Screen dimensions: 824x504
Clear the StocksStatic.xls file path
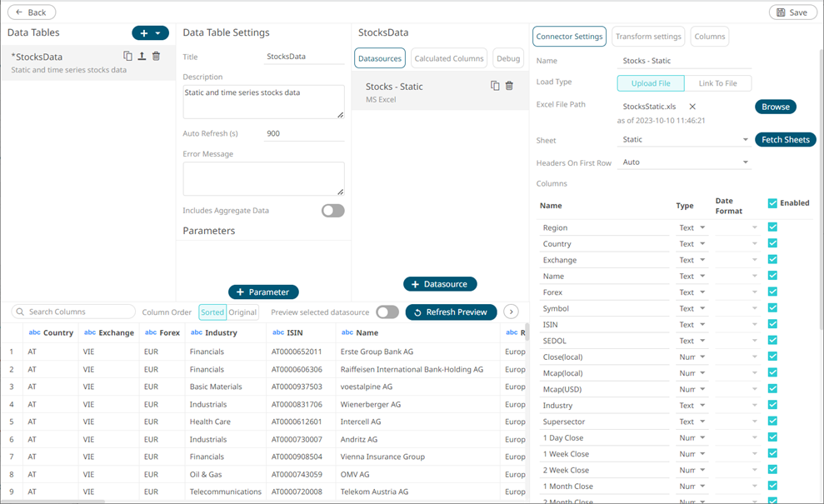point(692,107)
